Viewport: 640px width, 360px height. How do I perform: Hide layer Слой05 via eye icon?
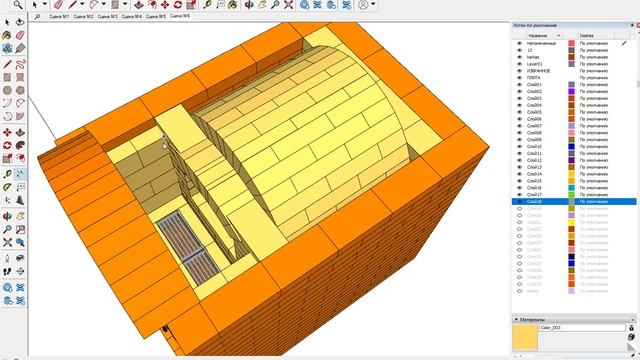click(519, 112)
